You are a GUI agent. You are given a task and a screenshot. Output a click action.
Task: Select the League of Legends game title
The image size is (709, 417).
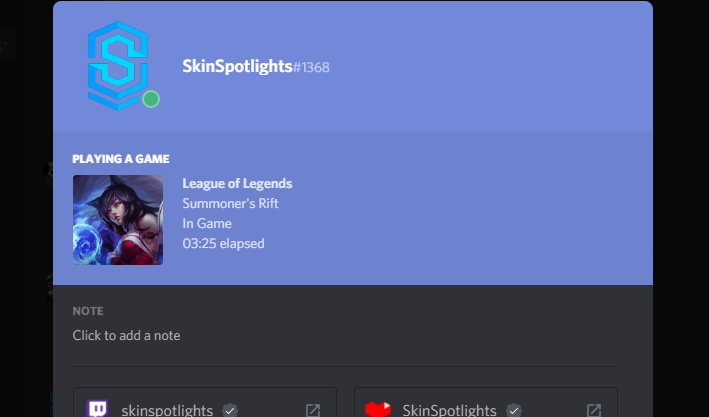point(237,183)
